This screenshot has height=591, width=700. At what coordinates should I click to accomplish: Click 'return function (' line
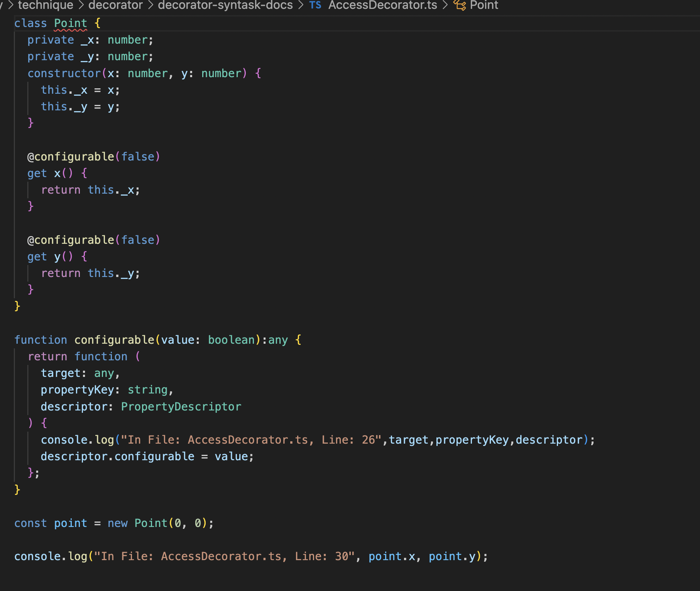coord(84,356)
